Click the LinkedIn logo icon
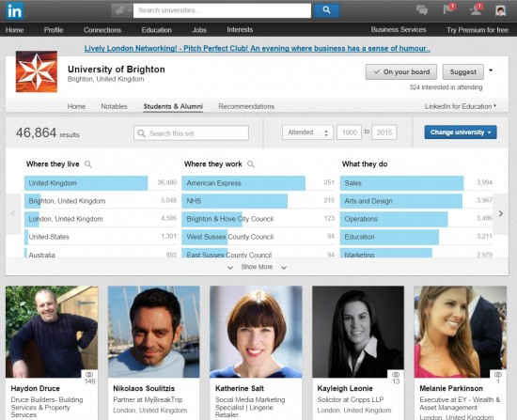517x420 pixels. [x=14, y=11]
